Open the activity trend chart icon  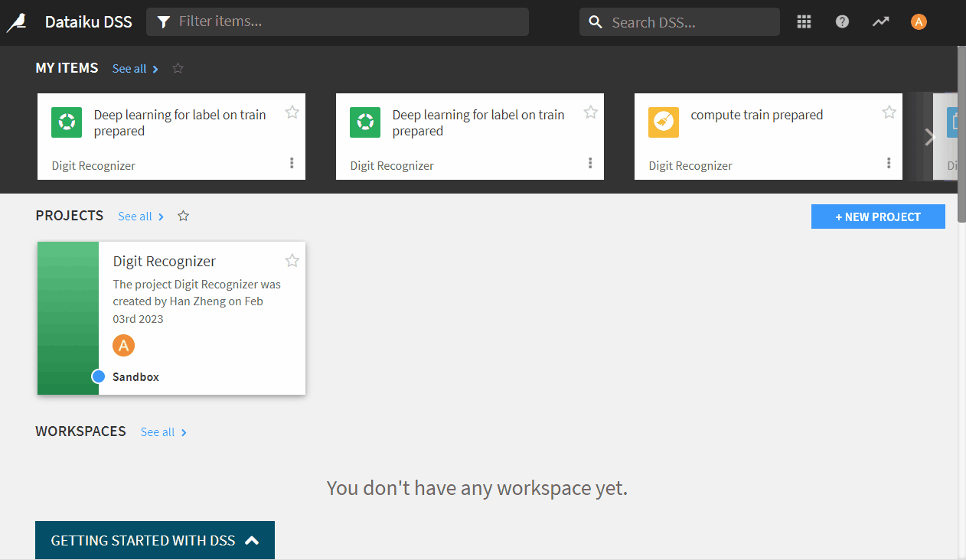tap(880, 22)
